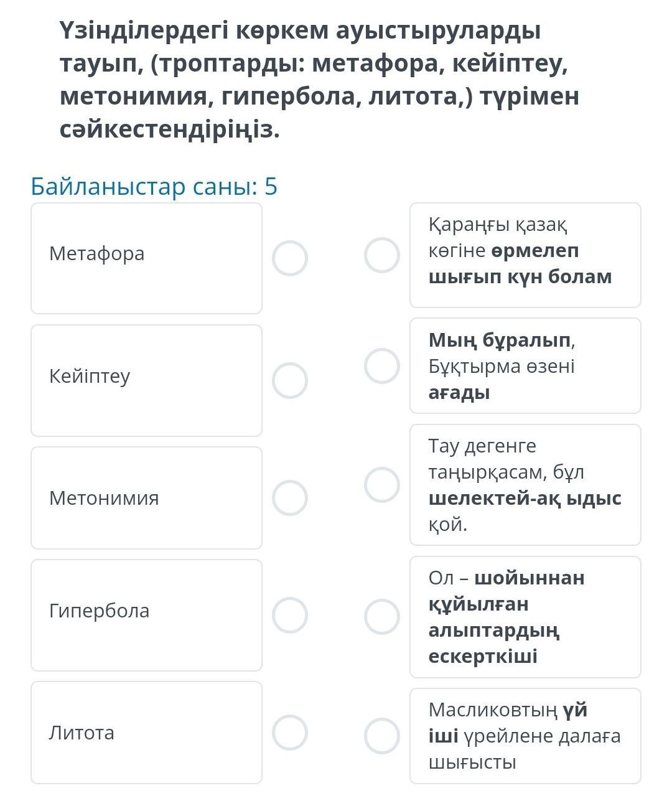This screenshot has height=811, width=672.
Task: Select the connector circle beside Гипербола
Action: [x=290, y=616]
